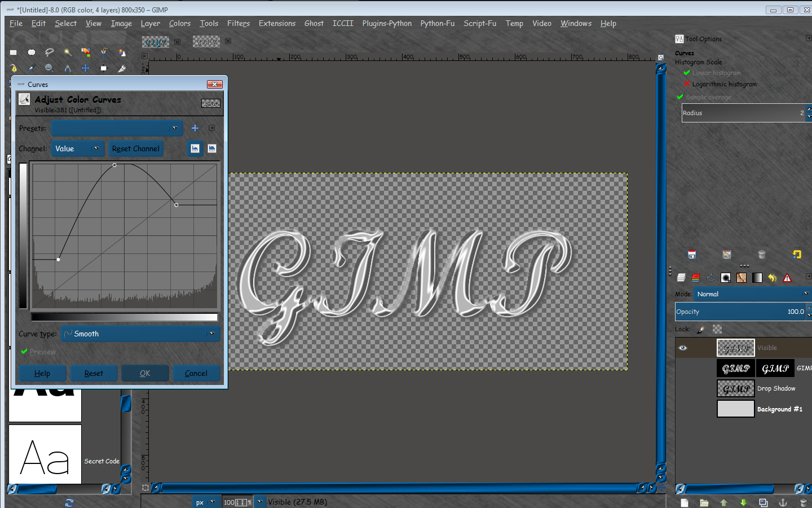Click the Save Tool Options floppy icon
The height and width of the screenshot is (508, 812).
tap(692, 255)
